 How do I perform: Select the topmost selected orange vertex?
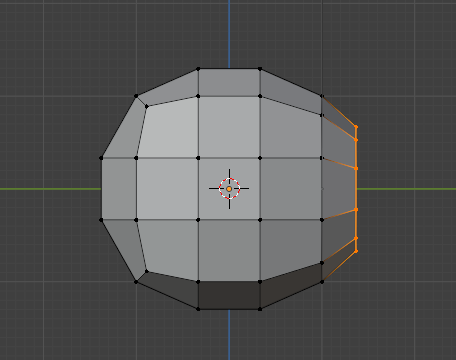tap(356, 127)
